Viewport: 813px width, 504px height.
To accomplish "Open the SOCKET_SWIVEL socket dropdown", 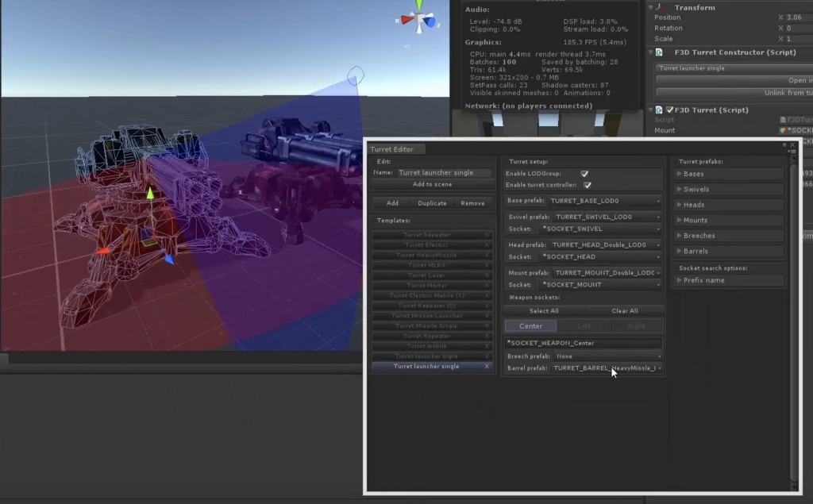I will point(601,229).
